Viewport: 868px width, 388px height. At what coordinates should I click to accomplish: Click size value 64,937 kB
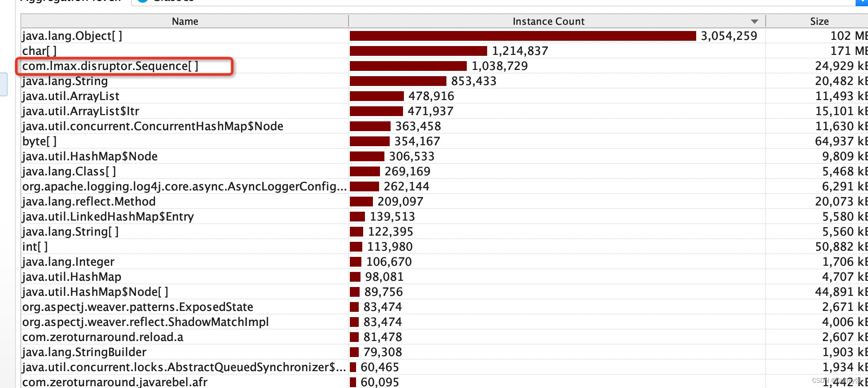coord(841,141)
